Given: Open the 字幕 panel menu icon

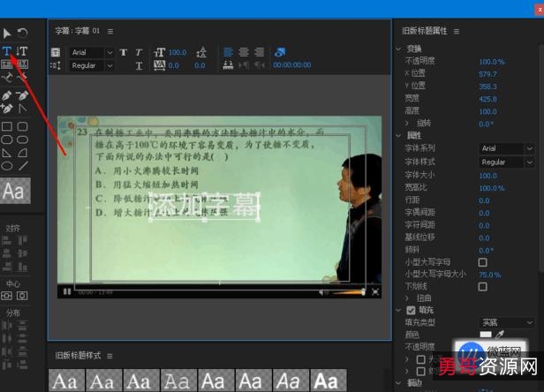Looking at the screenshot, I should pyautogui.click(x=110, y=31).
